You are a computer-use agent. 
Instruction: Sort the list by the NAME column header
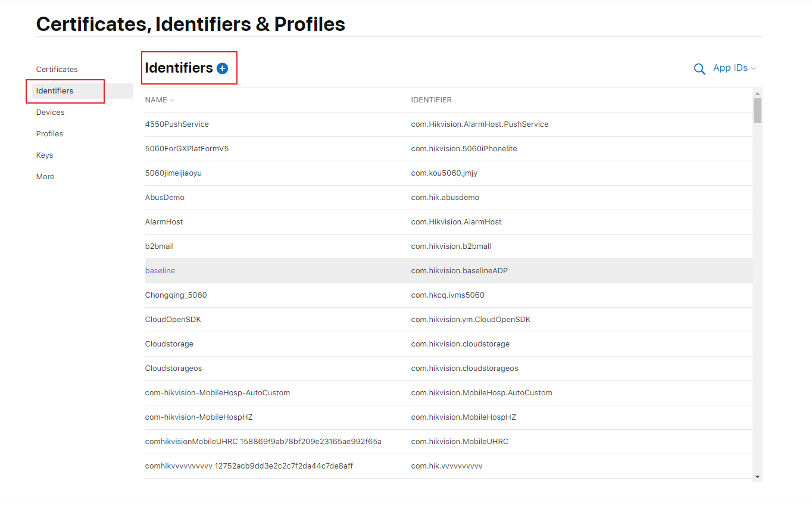160,100
